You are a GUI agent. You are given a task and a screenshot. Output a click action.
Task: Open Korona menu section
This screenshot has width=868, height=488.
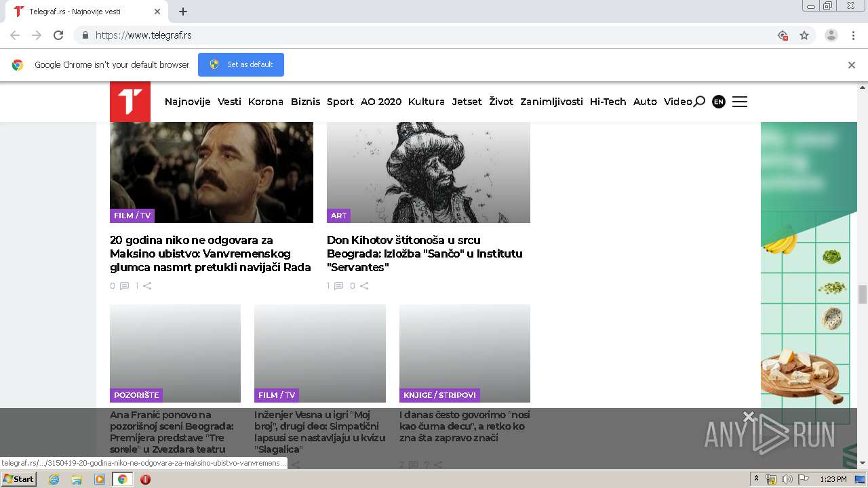coord(266,102)
